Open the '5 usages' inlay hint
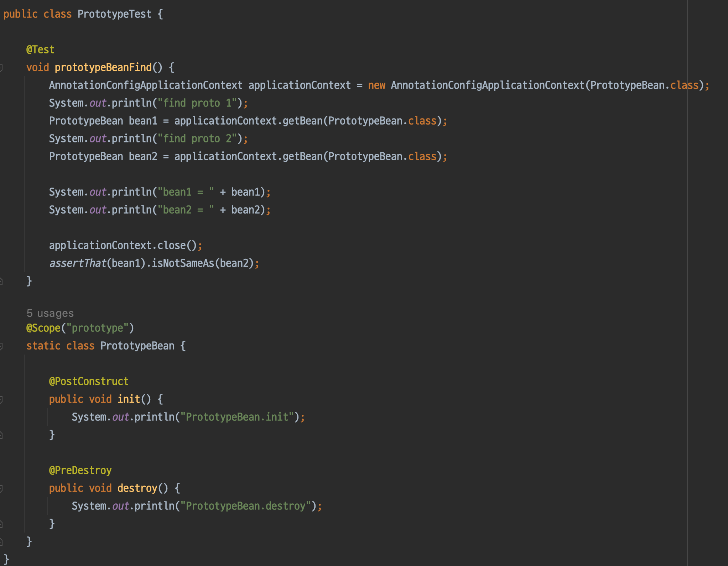This screenshot has height=566, width=728. 50,313
